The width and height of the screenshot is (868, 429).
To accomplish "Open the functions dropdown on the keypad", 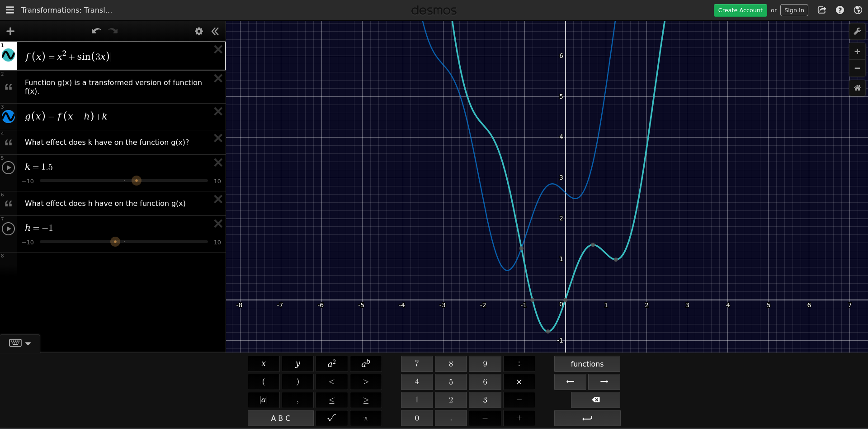I will point(586,363).
